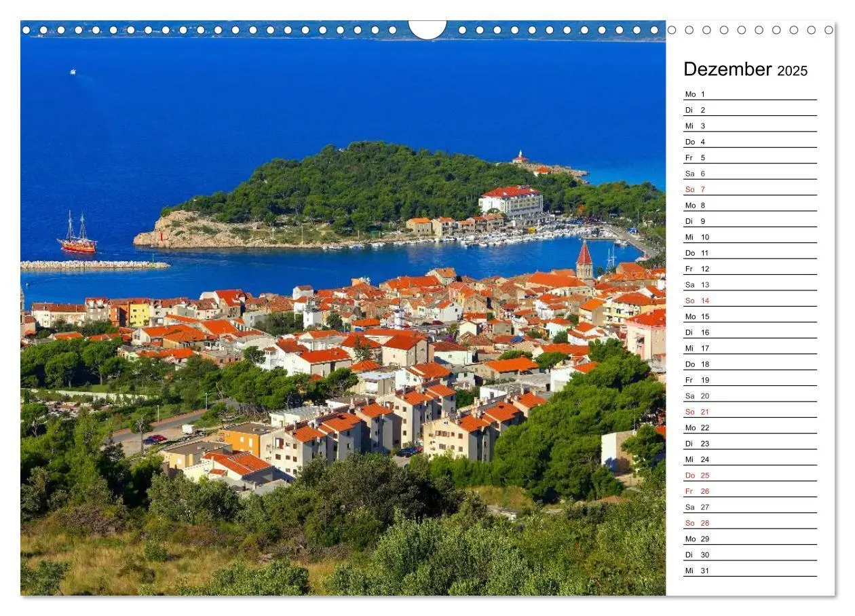Click the red sailing ship in the bay
The width and height of the screenshot is (855, 616).
(77, 234)
